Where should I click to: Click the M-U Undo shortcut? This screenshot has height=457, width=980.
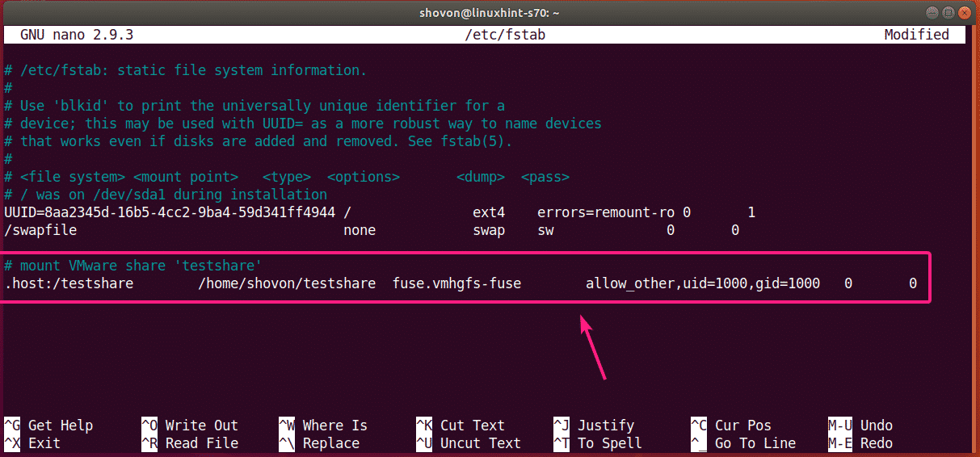tap(860, 426)
